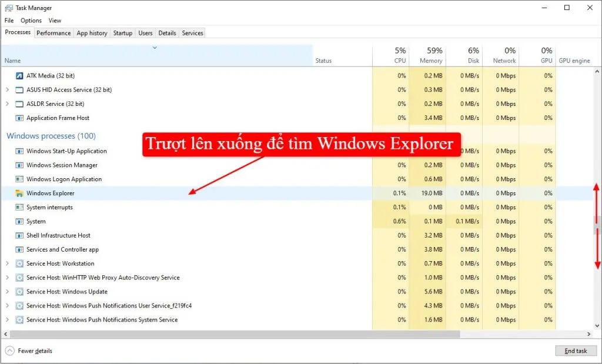The image size is (602, 364).
Task: Click the System interrupts process icon
Action: pos(19,208)
